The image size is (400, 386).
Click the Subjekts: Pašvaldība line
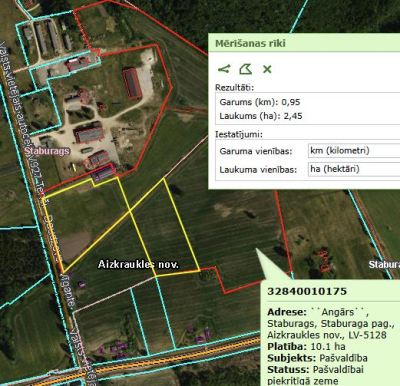[x=317, y=358]
